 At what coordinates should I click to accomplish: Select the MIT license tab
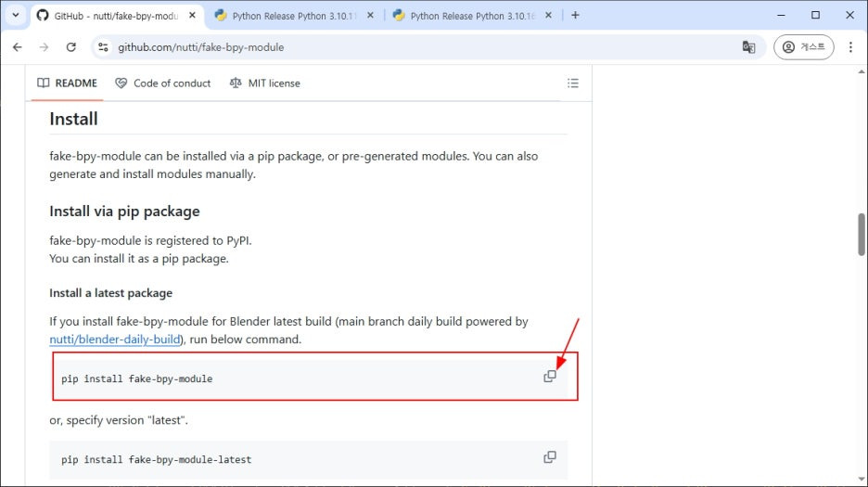click(264, 83)
